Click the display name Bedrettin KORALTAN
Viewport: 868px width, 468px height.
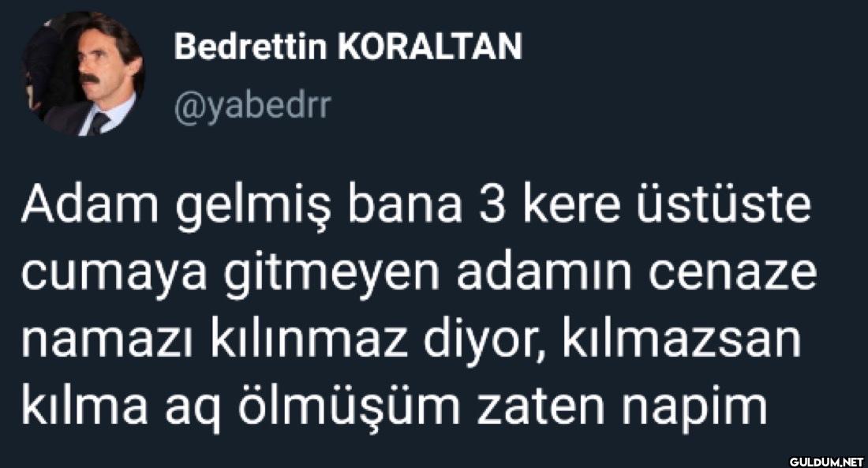(348, 46)
